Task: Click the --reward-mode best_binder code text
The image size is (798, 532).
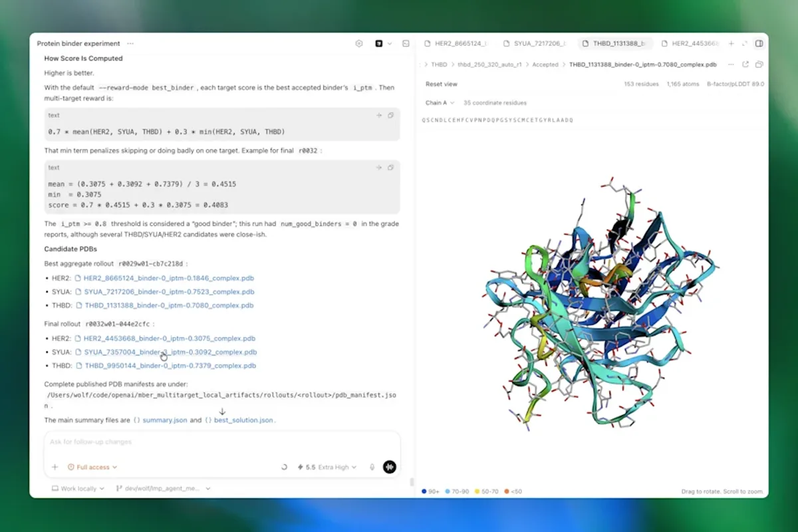Action: click(x=146, y=88)
